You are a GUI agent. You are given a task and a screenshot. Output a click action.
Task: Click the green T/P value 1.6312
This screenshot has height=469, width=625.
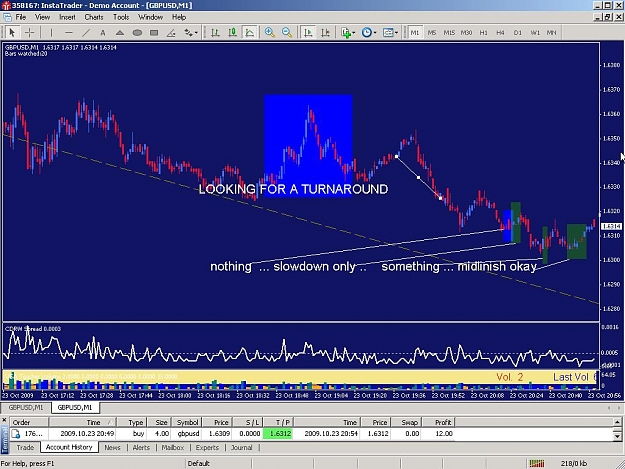click(277, 434)
